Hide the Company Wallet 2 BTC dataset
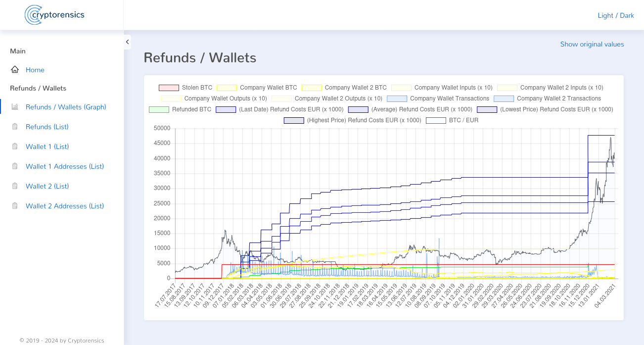 (x=344, y=88)
